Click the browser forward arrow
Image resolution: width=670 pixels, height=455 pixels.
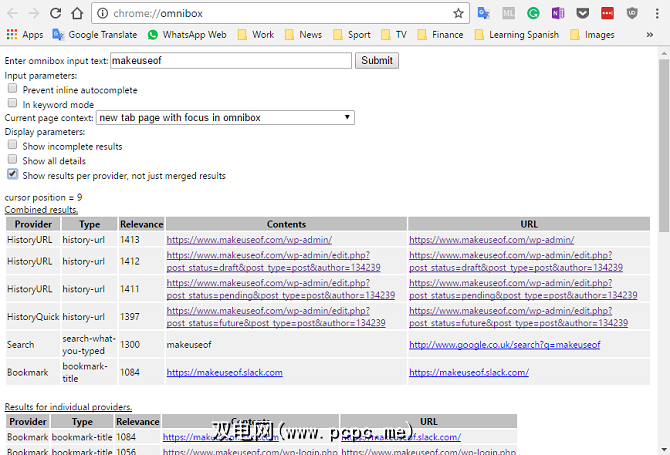pyautogui.click(x=34, y=14)
